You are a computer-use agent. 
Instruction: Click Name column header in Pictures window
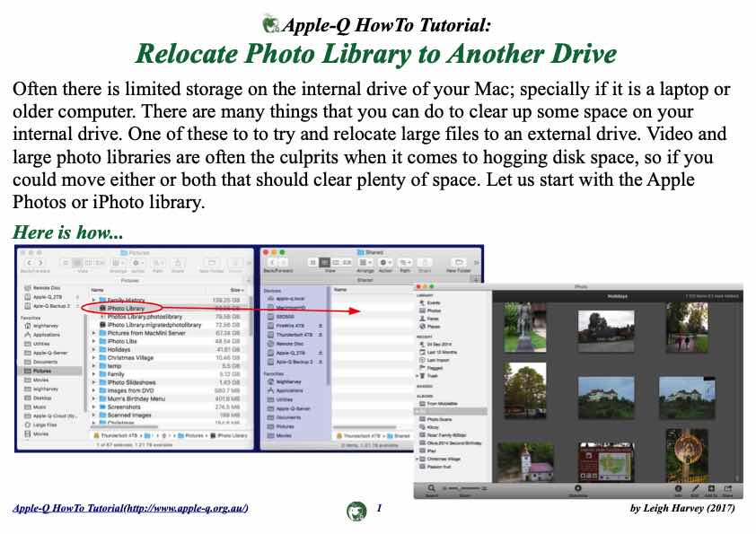[97, 290]
